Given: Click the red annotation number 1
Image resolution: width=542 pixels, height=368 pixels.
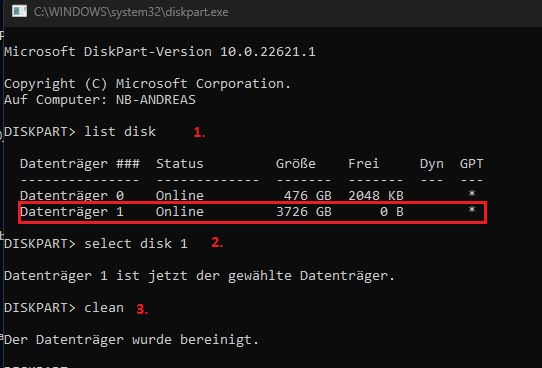Looking at the screenshot, I should pos(199,132).
